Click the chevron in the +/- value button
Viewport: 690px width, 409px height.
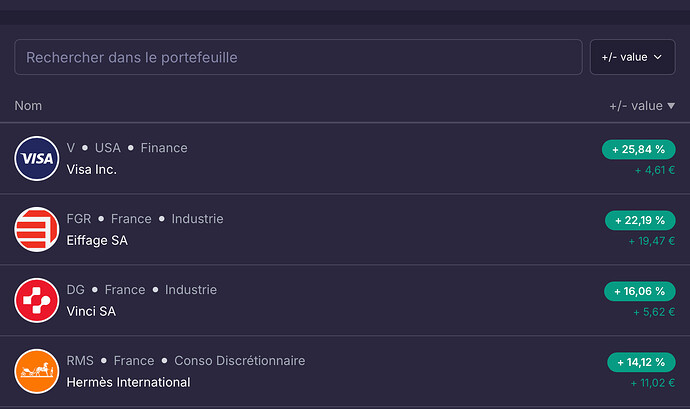click(657, 57)
